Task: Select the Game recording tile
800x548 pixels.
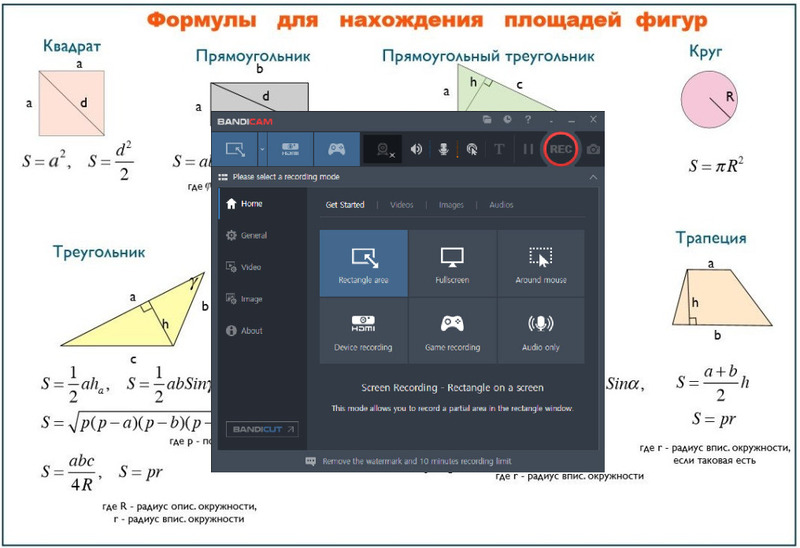Action: [453, 331]
